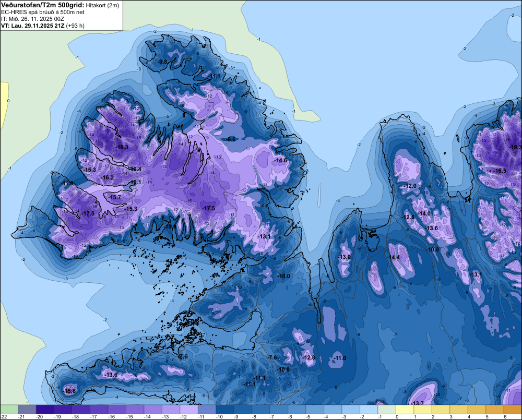Select the -12.0 temperature value
The image size is (522, 420).
click(x=410, y=186)
